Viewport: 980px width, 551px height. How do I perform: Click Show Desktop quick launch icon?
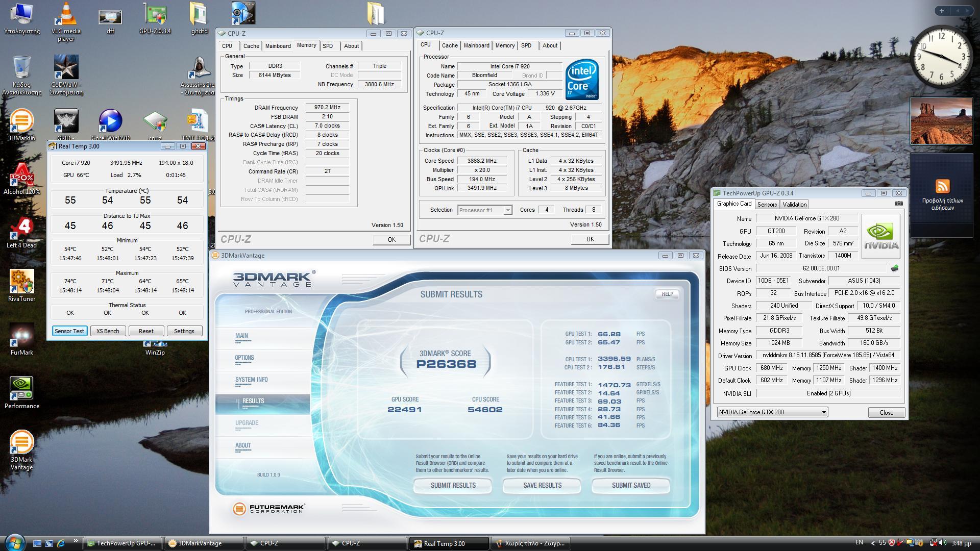click(37, 543)
